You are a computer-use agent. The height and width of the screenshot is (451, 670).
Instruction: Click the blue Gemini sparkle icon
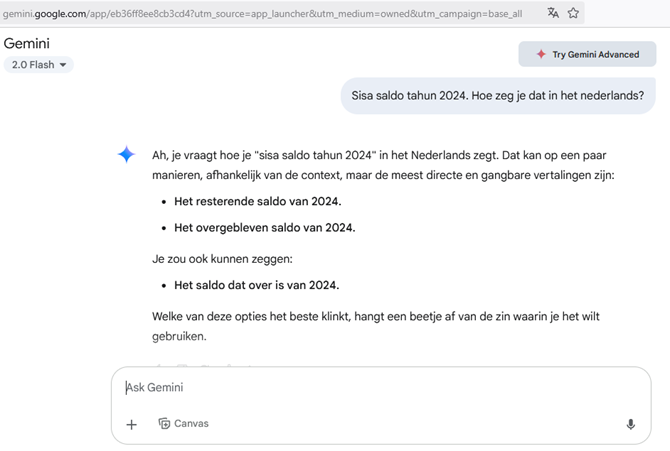126,155
